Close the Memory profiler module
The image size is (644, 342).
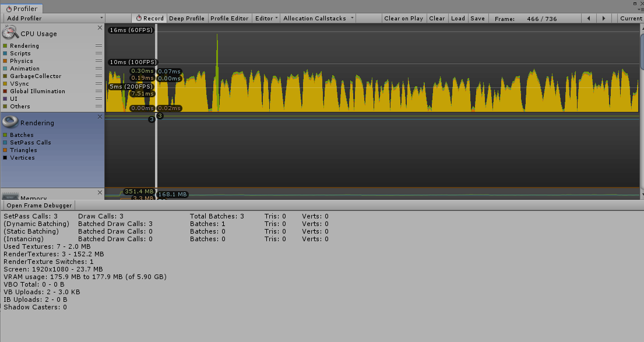click(100, 192)
